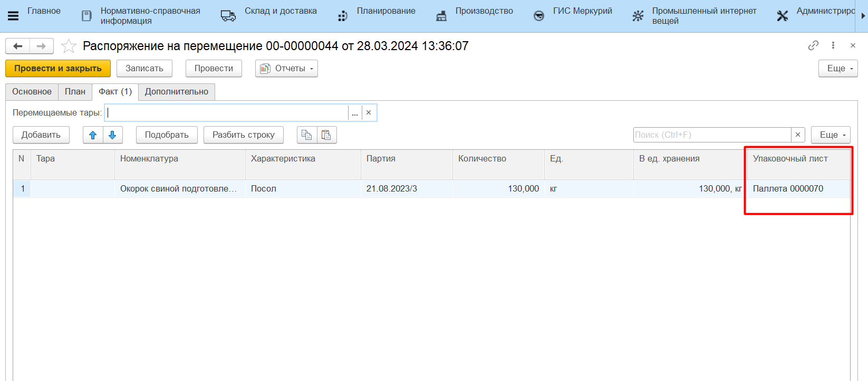Switch to the Дополнительно tab
This screenshot has width=868, height=381.
click(x=176, y=92)
